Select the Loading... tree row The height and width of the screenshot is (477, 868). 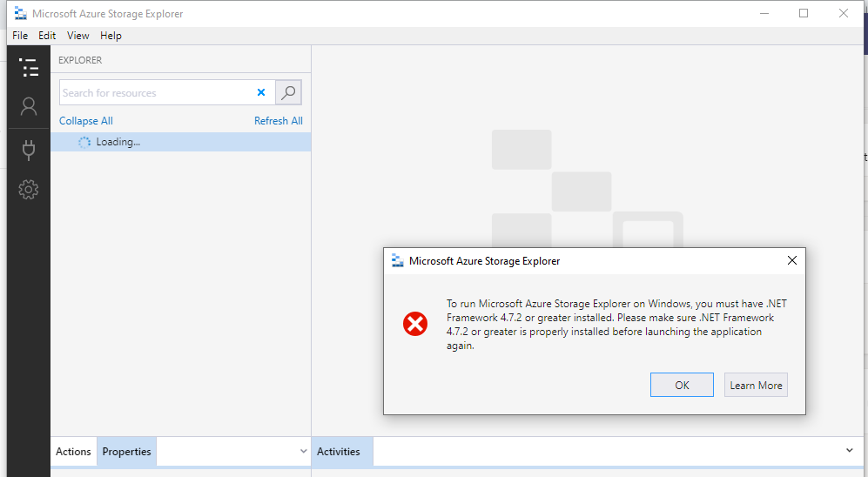coord(181,142)
